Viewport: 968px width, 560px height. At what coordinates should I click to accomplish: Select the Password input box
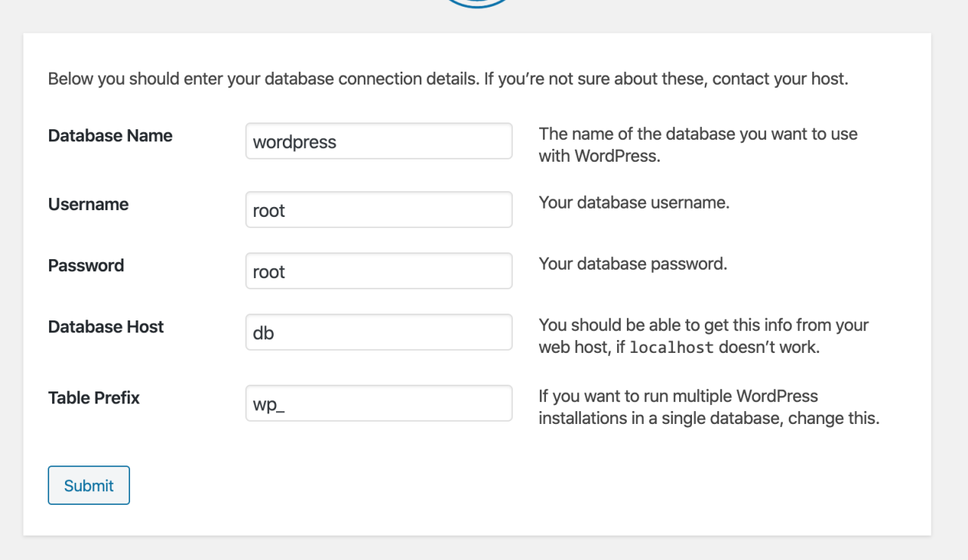pyautogui.click(x=379, y=271)
